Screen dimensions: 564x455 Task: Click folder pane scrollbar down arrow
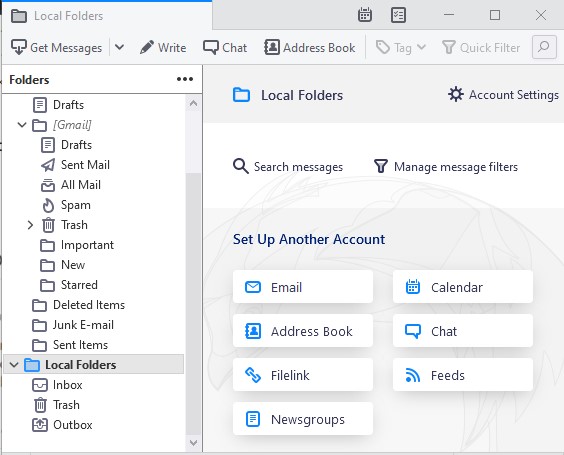coord(194,443)
